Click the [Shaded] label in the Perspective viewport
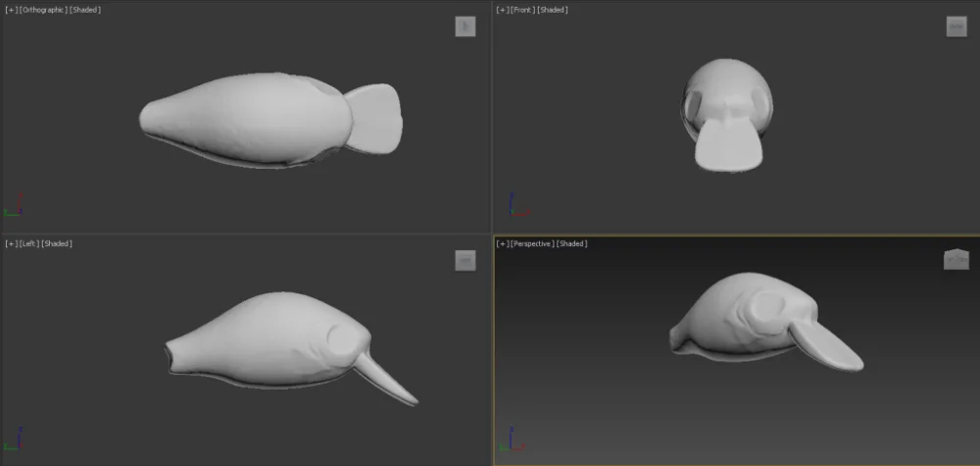The height and width of the screenshot is (466, 980). [x=571, y=243]
